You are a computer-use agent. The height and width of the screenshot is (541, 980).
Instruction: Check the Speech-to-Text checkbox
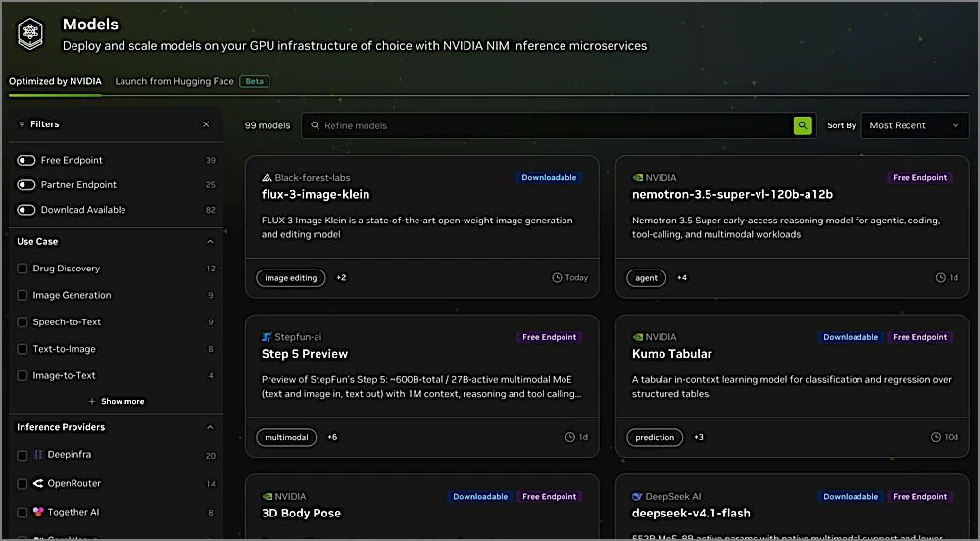(23, 322)
